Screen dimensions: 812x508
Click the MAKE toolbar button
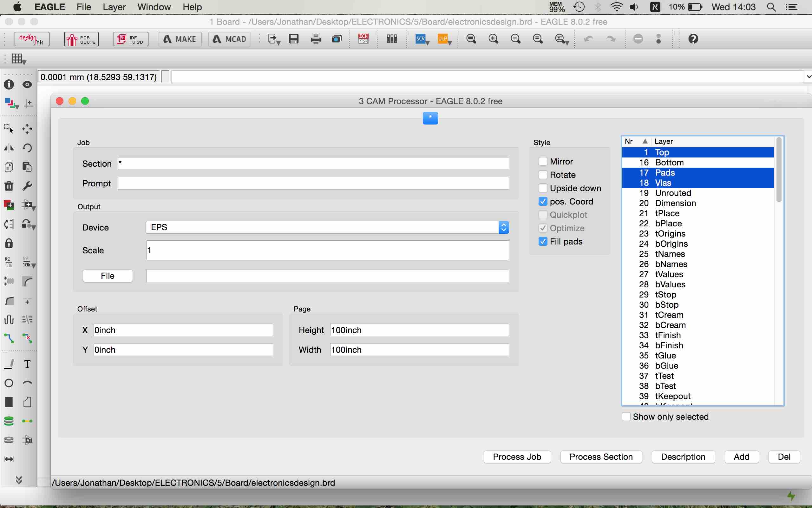pos(180,39)
